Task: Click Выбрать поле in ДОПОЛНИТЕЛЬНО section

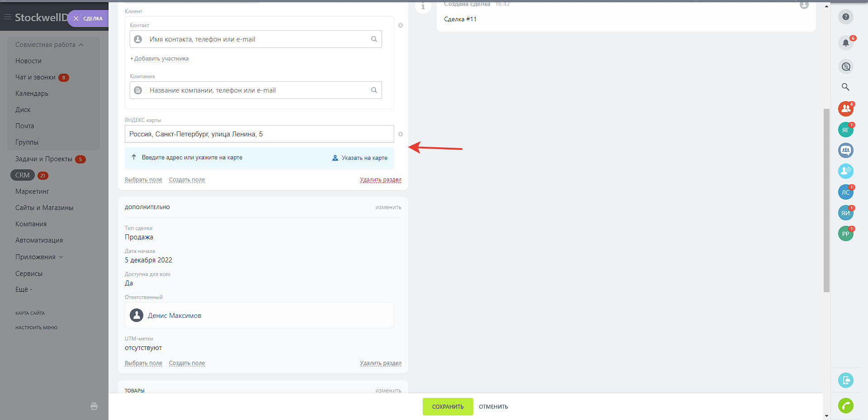Action: click(143, 363)
